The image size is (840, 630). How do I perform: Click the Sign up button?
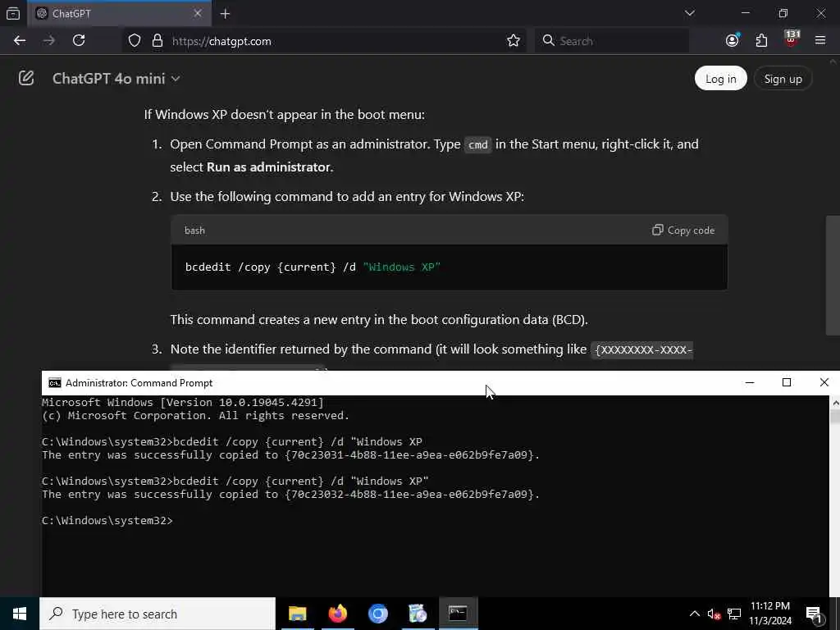tap(783, 79)
